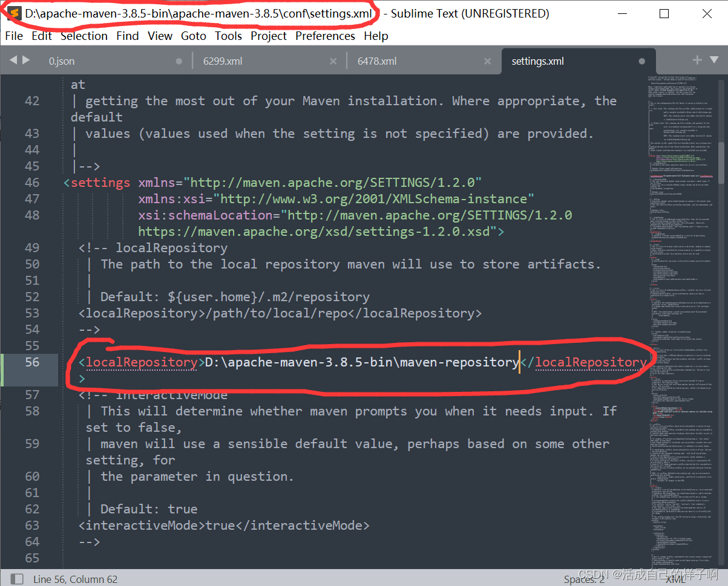Open the Selection menu

pos(84,36)
